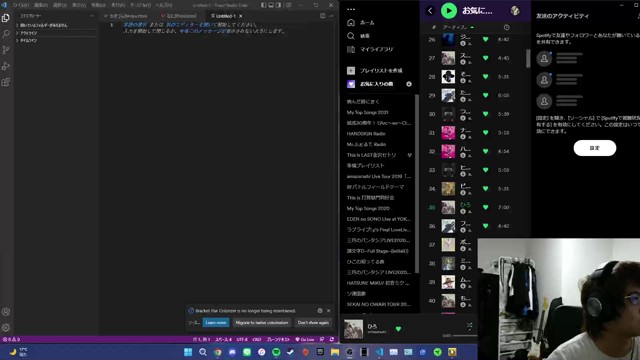The width and height of the screenshot is (640, 360).
Task: Toggle the green heart on track 32
Action: [485, 151]
